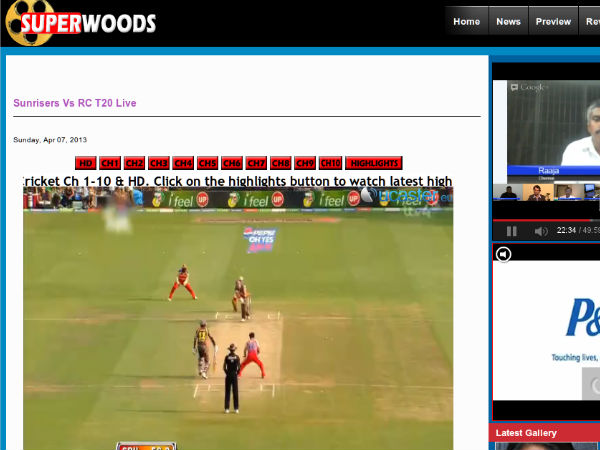Click the hangout video progress bar
This screenshot has width=600, height=450.
(545, 220)
